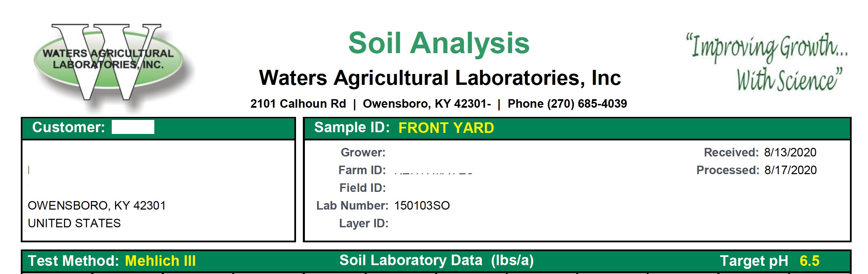Select the Lab Number 150103SO
Image resolution: width=868 pixels, height=274 pixels.
click(x=422, y=205)
